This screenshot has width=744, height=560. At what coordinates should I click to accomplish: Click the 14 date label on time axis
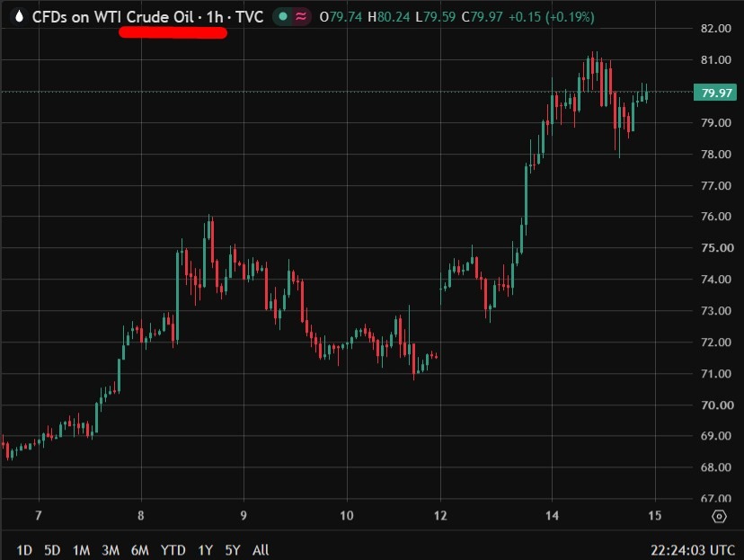point(552,515)
